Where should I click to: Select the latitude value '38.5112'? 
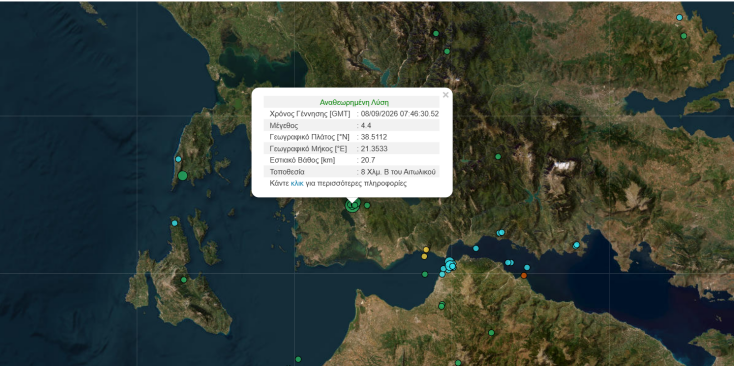[374, 137]
